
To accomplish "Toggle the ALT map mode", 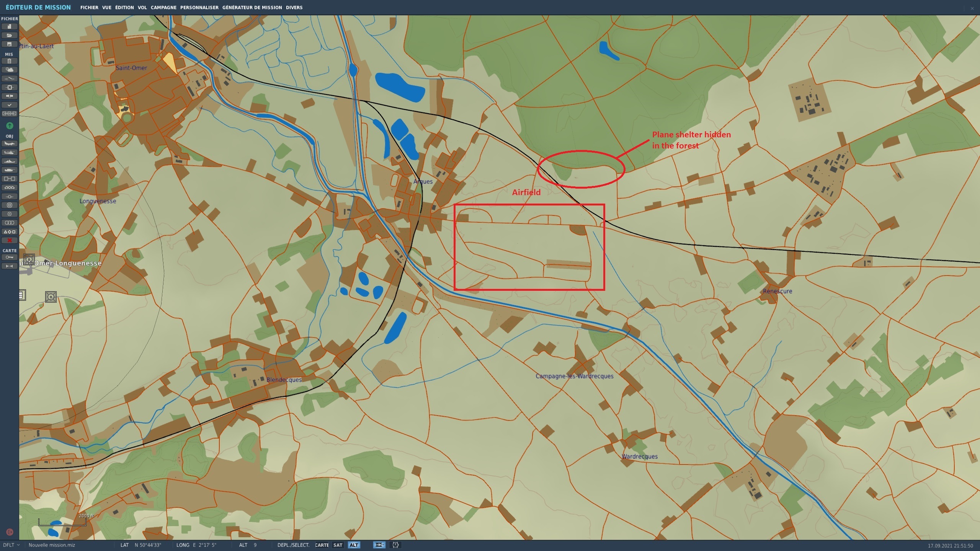I will 354,545.
